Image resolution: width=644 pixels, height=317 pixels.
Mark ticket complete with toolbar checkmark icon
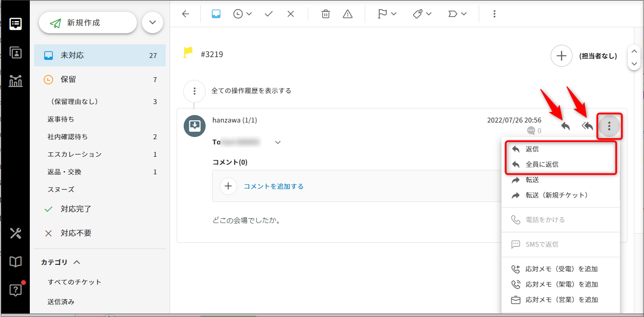(x=269, y=14)
